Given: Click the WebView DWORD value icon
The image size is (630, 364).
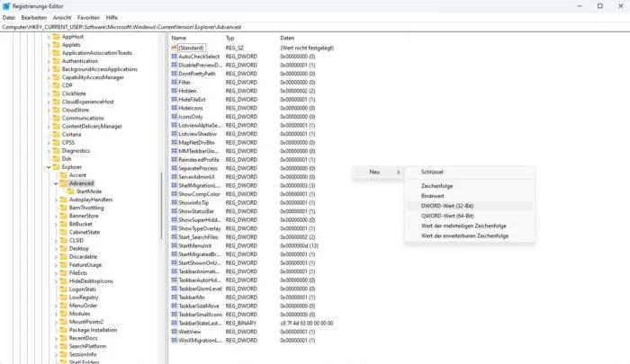Looking at the screenshot, I should coord(174,332).
